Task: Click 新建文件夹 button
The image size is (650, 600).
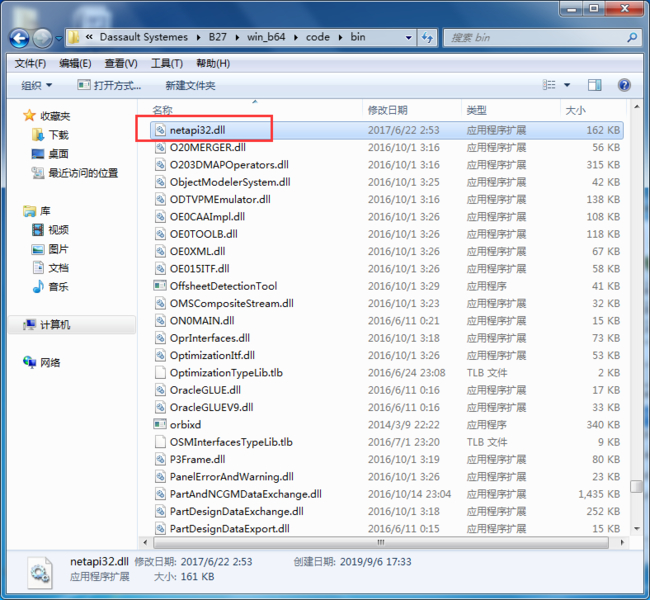Action: (190, 85)
